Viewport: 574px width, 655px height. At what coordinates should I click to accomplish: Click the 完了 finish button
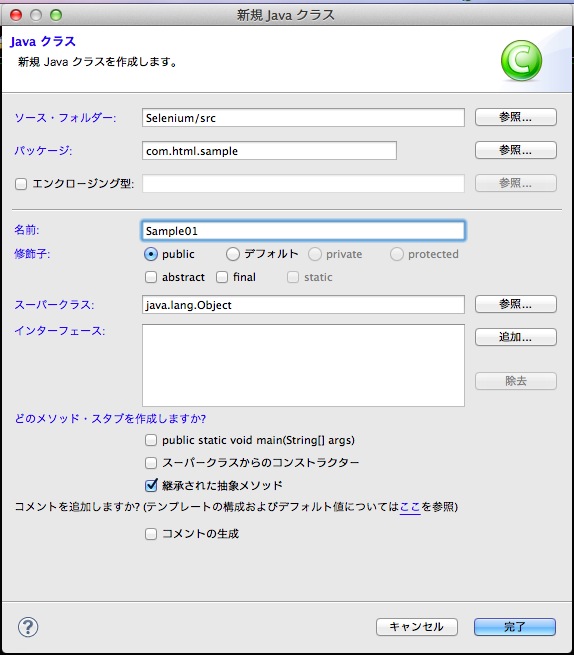click(515, 627)
